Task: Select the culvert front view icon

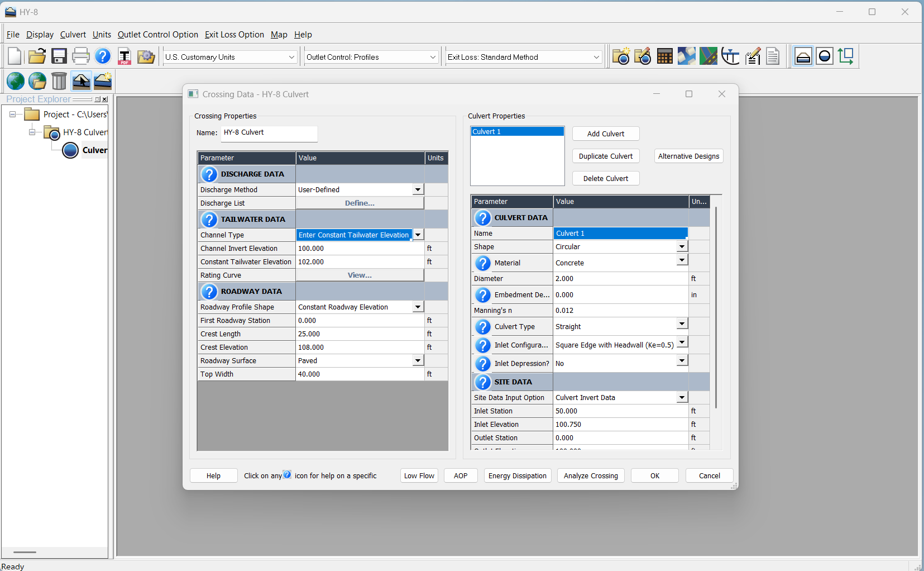Action: pos(803,56)
